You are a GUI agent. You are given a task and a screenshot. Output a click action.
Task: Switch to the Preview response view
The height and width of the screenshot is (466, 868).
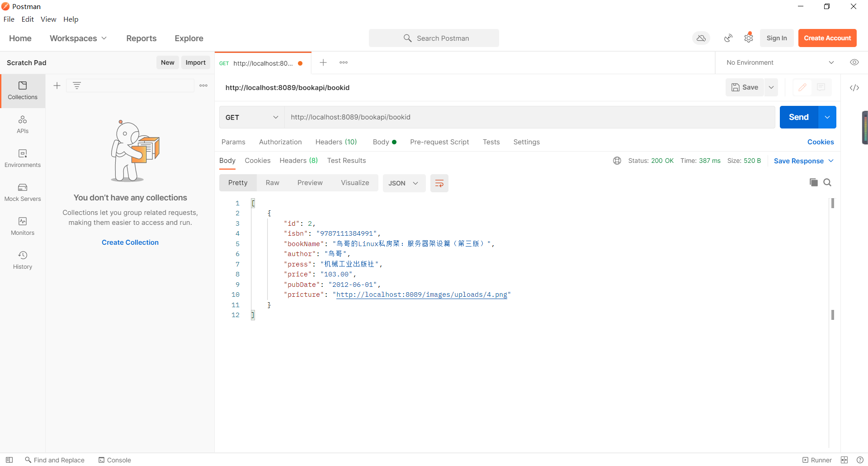(x=310, y=183)
